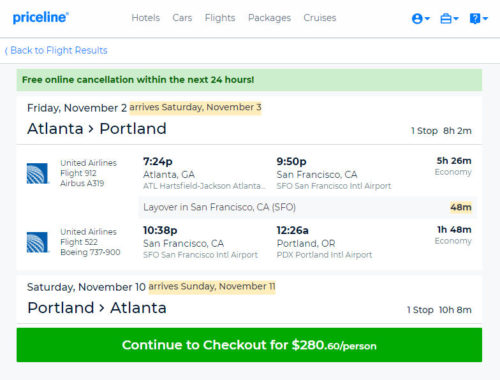Expand the Portland to Atlanta return flight
Image resolution: width=500 pixels, height=380 pixels.
tap(249, 300)
